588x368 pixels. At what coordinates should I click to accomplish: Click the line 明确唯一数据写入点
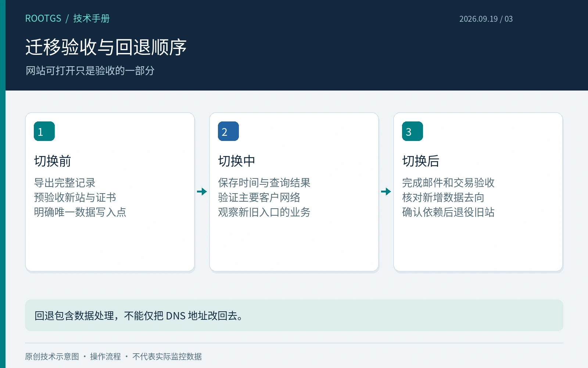80,212
